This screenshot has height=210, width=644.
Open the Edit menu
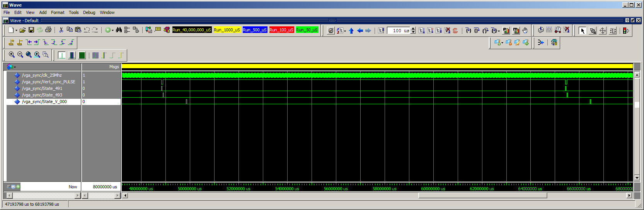click(x=18, y=12)
